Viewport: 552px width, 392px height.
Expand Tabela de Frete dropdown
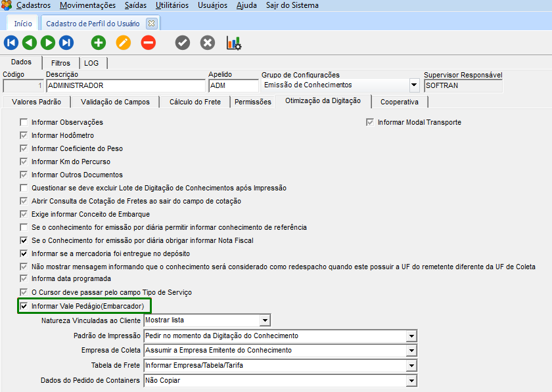point(411,366)
